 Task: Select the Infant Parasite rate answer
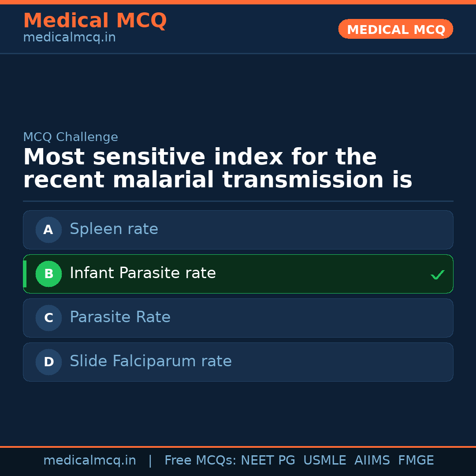(143, 273)
